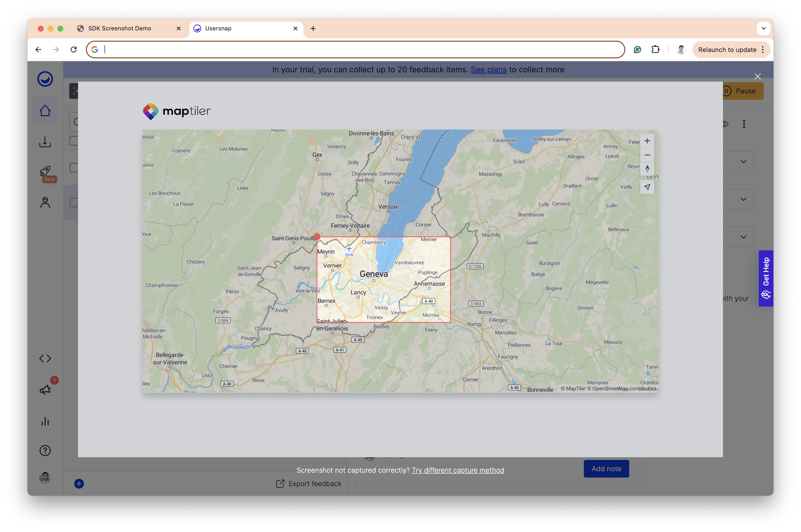Open the download/inbox sidebar icon
This screenshot has width=801, height=532.
point(45,142)
